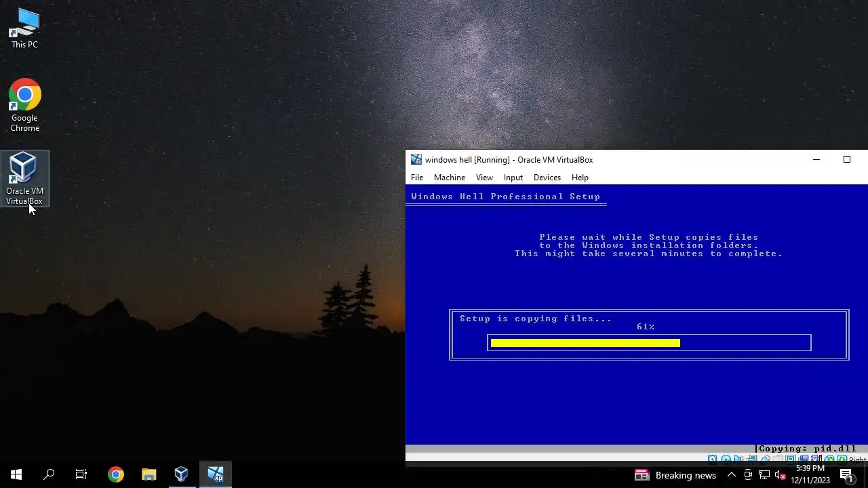Image resolution: width=868 pixels, height=488 pixels.
Task: Click VirtualBox hard disk status indicator
Action: 712,458
